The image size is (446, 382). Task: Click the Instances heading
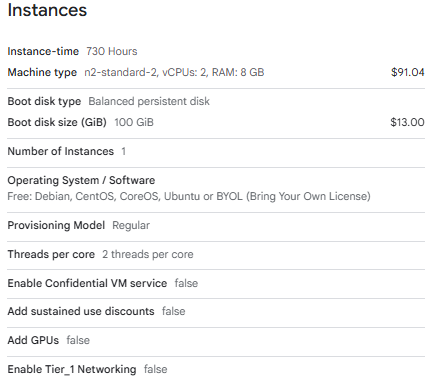(x=47, y=10)
